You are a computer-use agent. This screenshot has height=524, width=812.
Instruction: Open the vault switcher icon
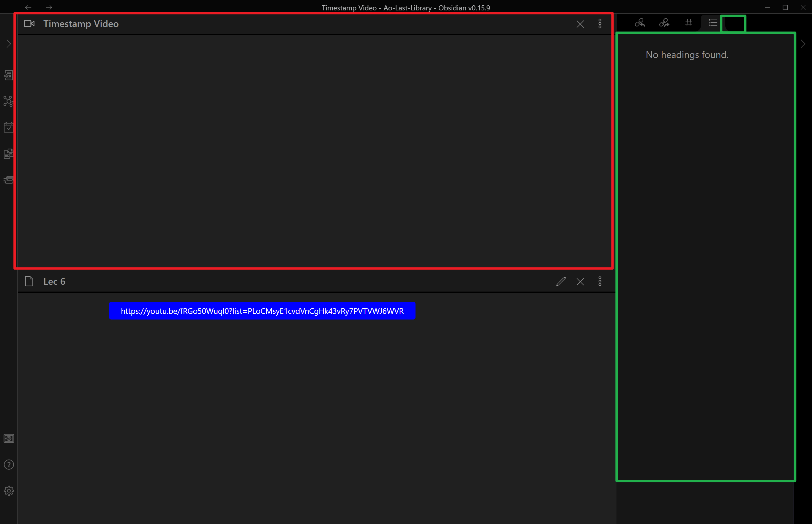tap(9, 439)
